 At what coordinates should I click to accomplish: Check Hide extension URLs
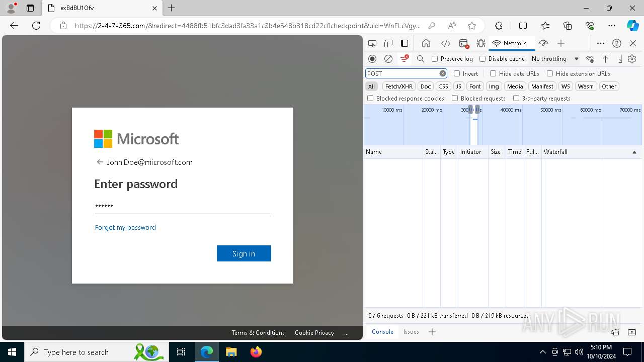[x=550, y=73]
